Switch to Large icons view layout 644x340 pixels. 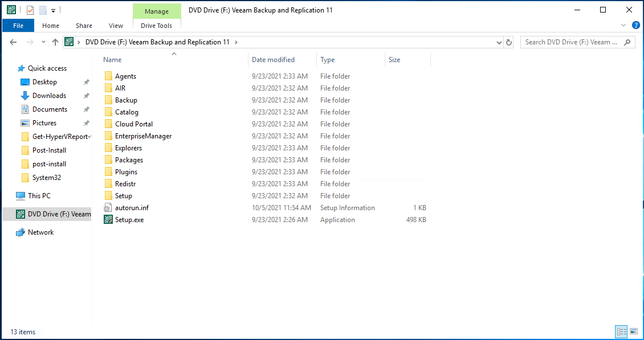[x=634, y=331]
